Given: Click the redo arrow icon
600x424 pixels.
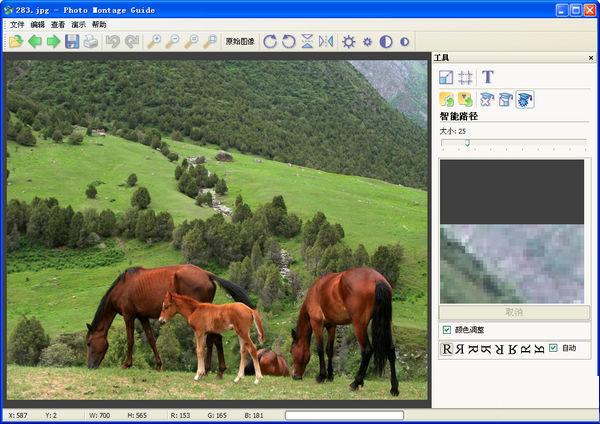Looking at the screenshot, I should point(132,41).
